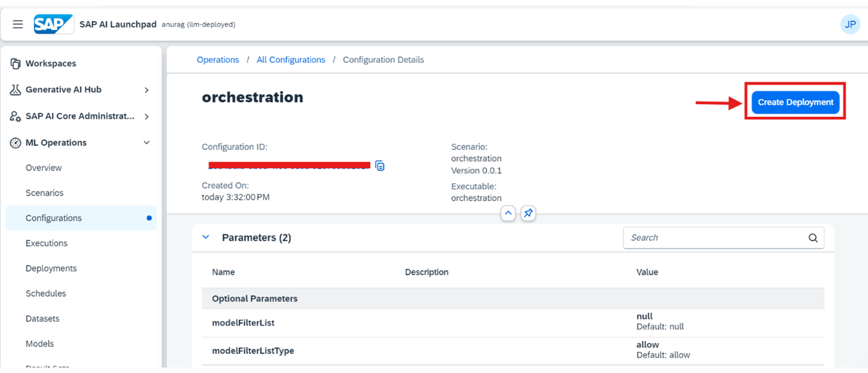
Task: Click the Generative AI Hub label
Action: (63, 89)
